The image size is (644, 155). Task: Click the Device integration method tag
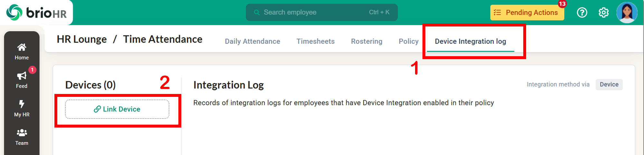(609, 85)
